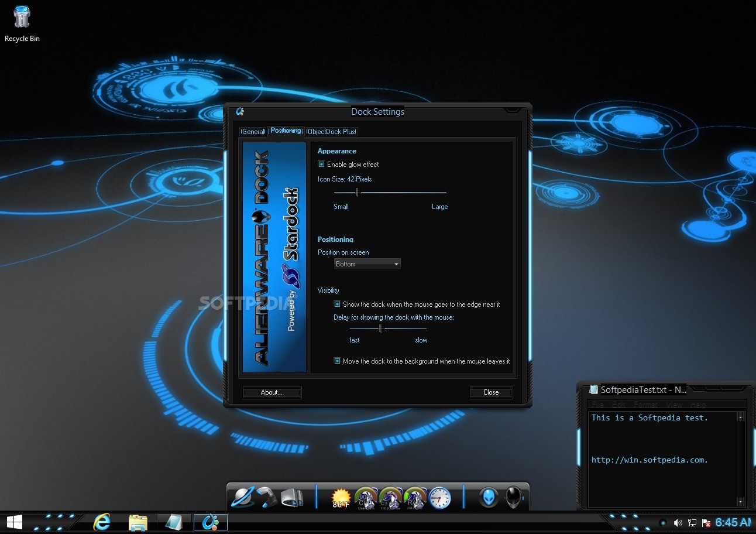Open the ObjectDock Plus tab

[331, 132]
